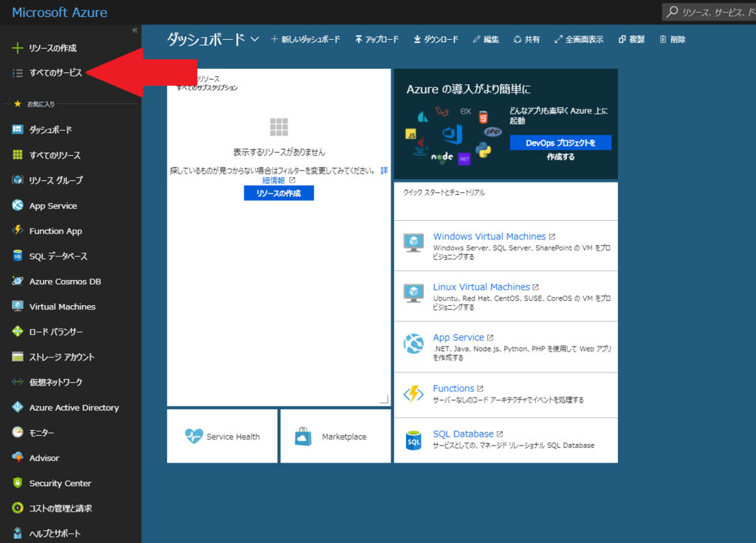Image resolution: width=756 pixels, height=543 pixels.
Task: Click 共有 in the dashboard toolbar
Action: coord(526,39)
